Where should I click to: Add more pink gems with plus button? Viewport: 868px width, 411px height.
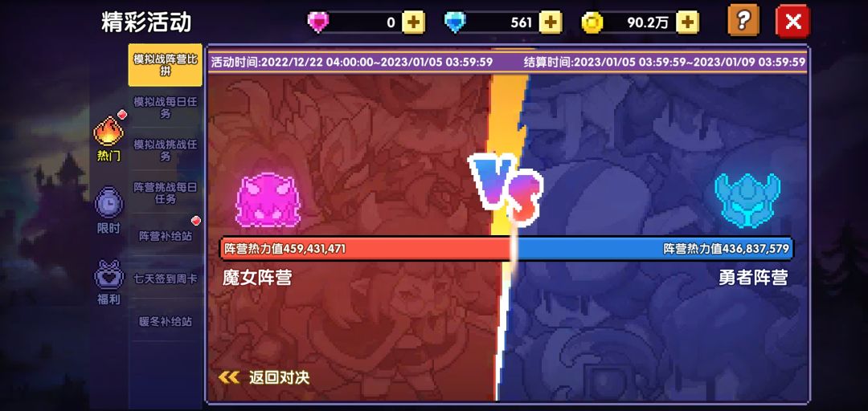coord(414,22)
